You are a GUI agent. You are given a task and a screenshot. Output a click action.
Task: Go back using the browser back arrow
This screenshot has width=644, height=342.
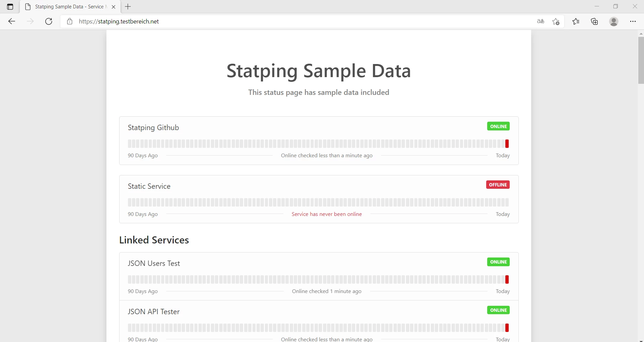12,21
